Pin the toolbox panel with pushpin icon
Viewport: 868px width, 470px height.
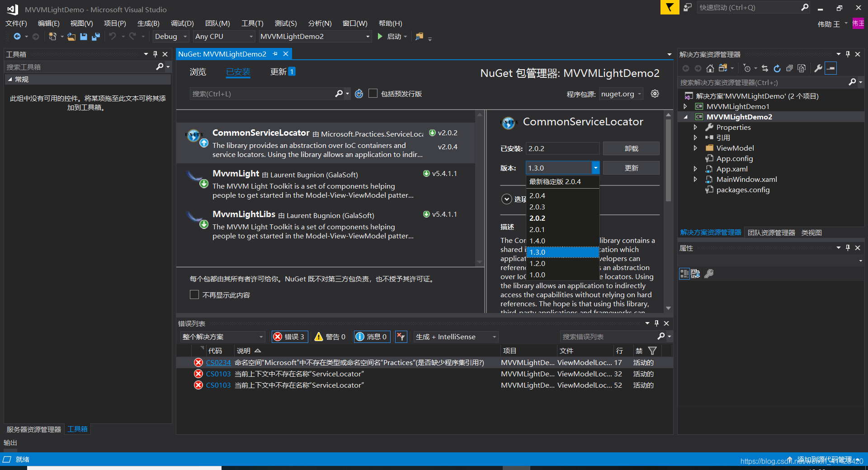tap(155, 54)
